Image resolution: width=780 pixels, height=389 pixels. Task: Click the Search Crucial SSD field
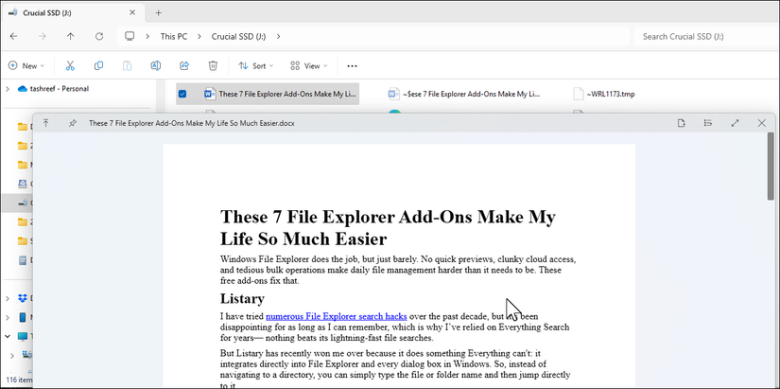(x=705, y=36)
